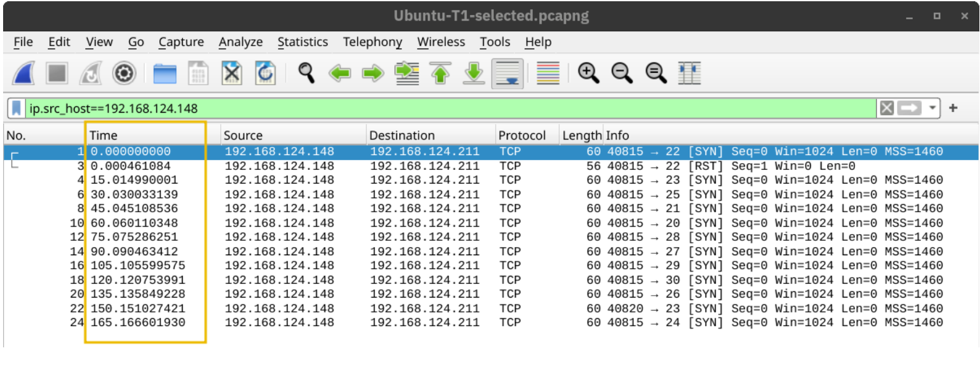The image size is (980, 366).
Task: Go forward in packet history
Action: pyautogui.click(x=373, y=73)
